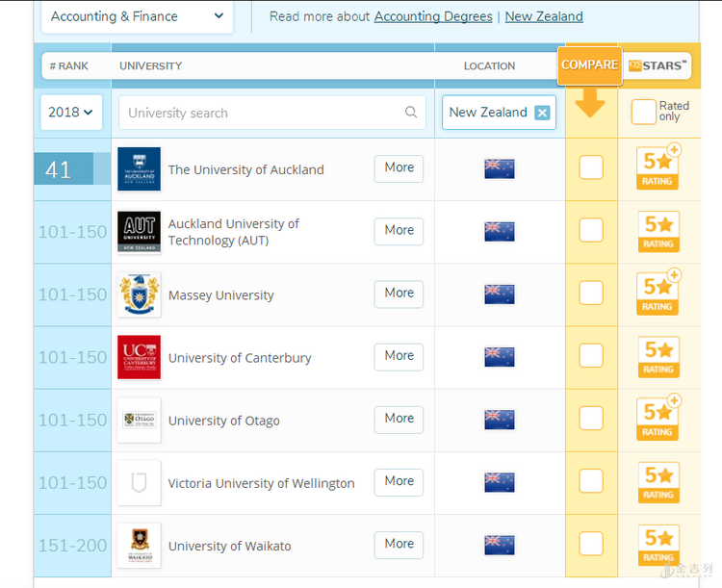Open 5-star plus rating badge for Otago
The height and width of the screenshot is (588, 722).
point(658,419)
